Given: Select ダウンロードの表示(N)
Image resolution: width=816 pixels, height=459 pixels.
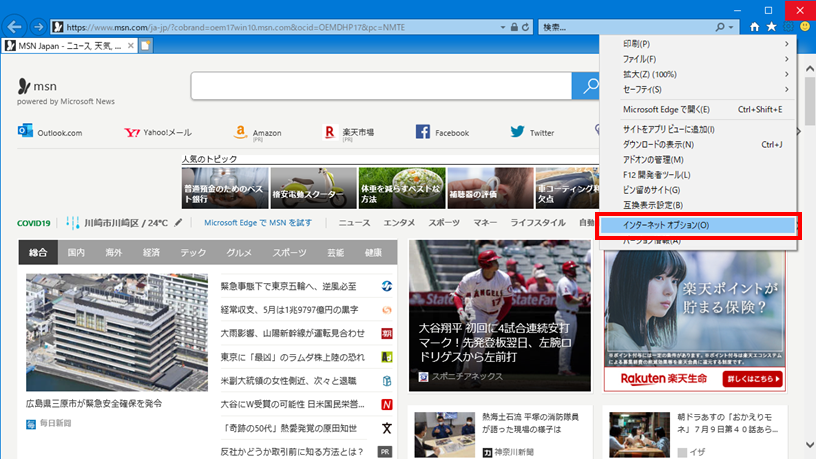Looking at the screenshot, I should point(698,144).
